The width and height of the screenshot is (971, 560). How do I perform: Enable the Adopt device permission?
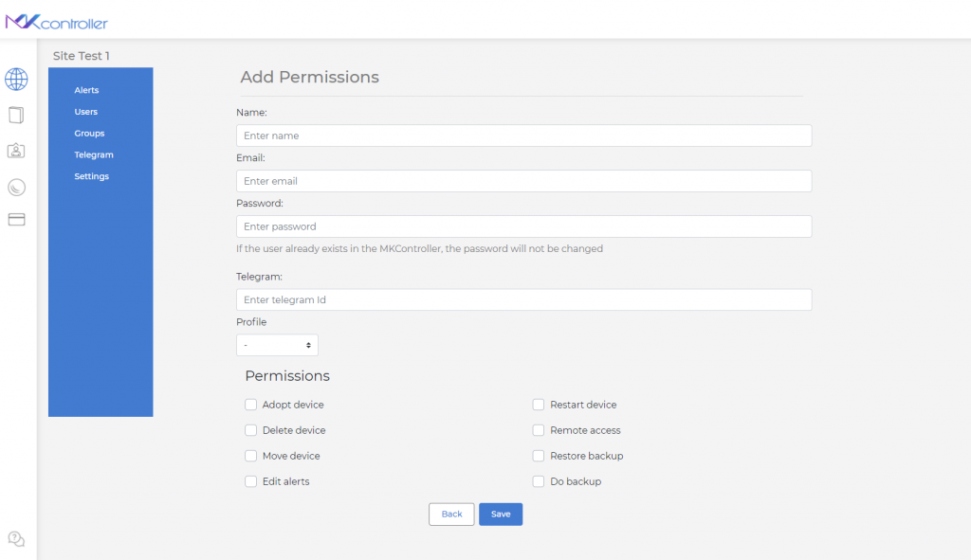click(250, 405)
